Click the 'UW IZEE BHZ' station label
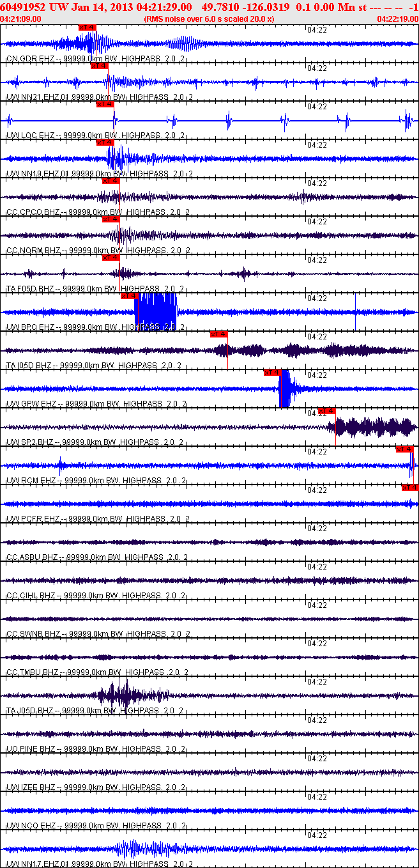 [x=31, y=787]
